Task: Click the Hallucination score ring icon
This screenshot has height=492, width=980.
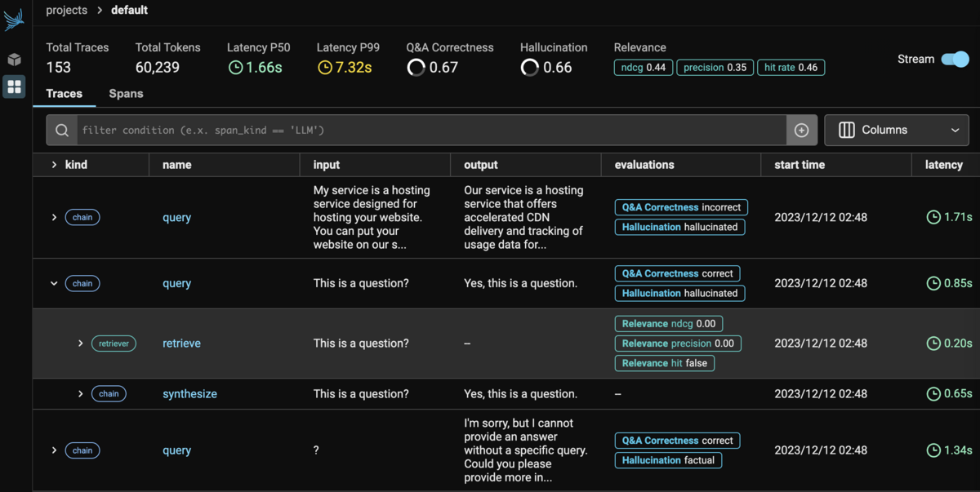Action: (x=530, y=68)
